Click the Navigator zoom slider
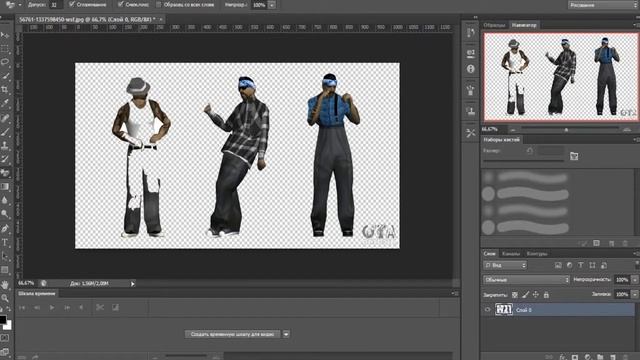This screenshot has height=360, width=640. point(566,129)
